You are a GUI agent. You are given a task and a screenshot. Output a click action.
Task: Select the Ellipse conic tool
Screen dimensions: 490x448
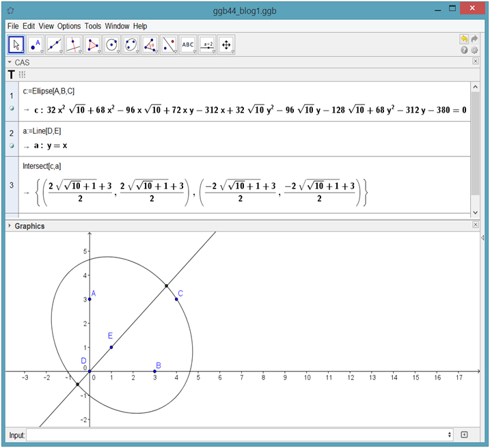(x=131, y=44)
